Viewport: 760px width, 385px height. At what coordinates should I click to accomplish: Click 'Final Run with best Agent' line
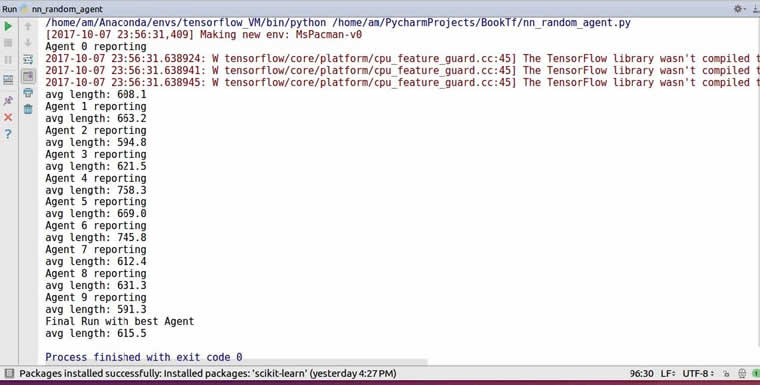(120, 321)
